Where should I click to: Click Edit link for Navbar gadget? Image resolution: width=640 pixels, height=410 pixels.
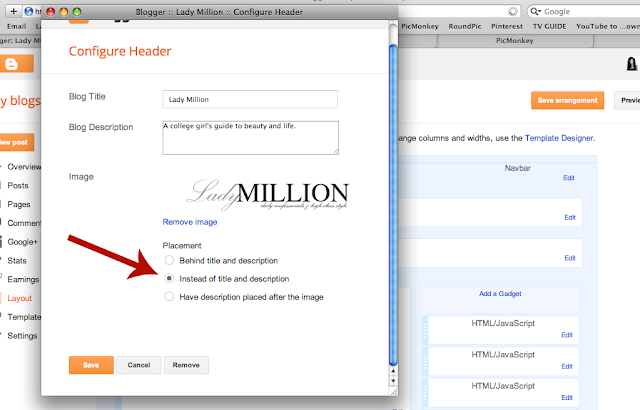(569, 178)
